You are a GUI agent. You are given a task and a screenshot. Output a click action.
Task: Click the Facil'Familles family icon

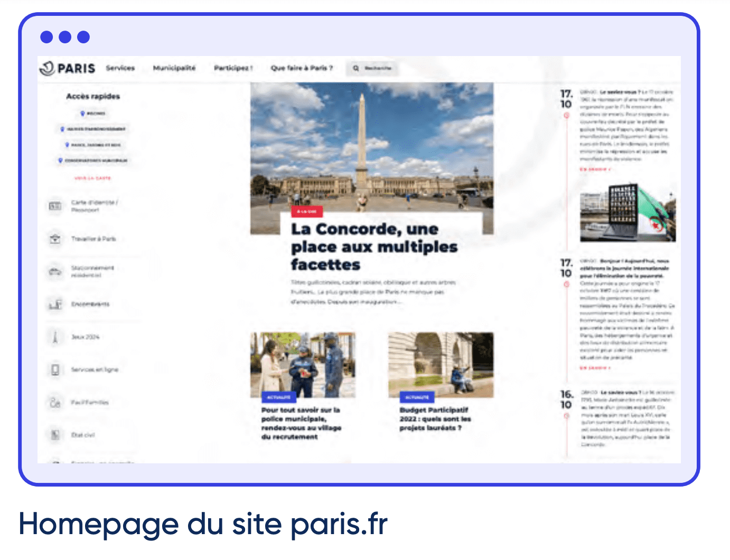(x=55, y=403)
